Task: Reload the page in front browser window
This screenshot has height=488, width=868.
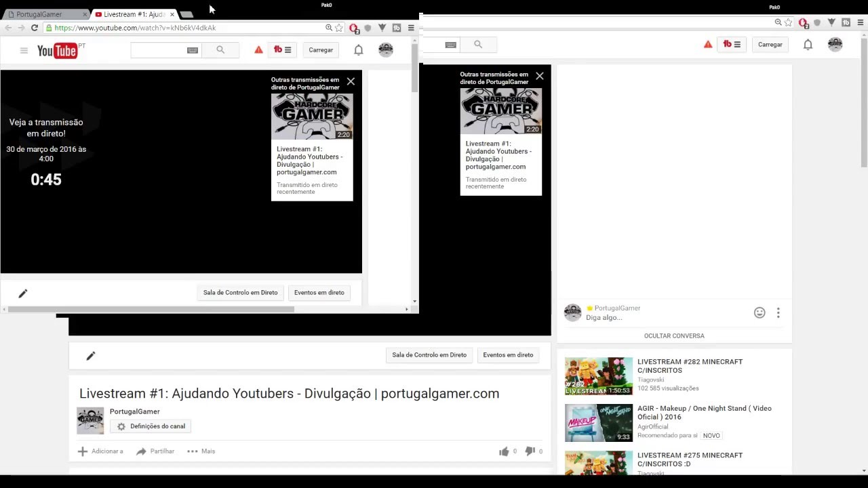Action: click(35, 28)
